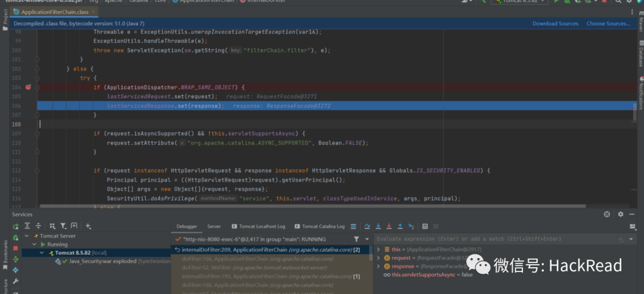Switch to the Server tab
This screenshot has height=294, width=644.
214,226
